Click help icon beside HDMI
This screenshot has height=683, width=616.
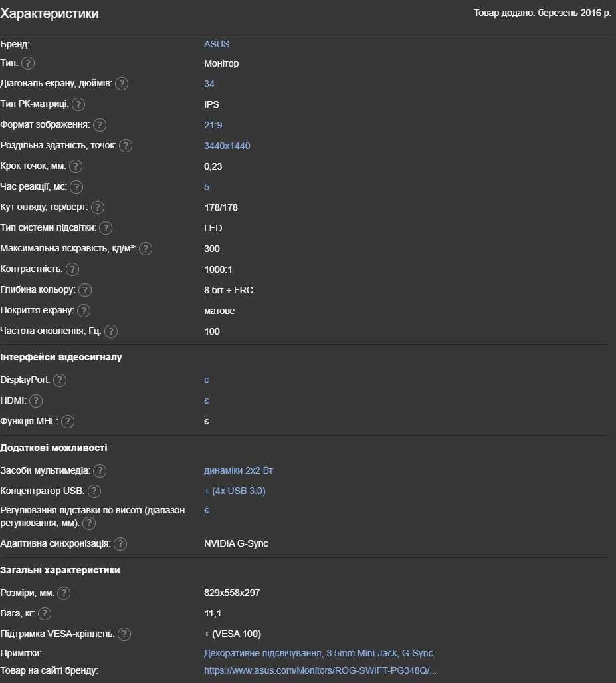pyautogui.click(x=36, y=401)
